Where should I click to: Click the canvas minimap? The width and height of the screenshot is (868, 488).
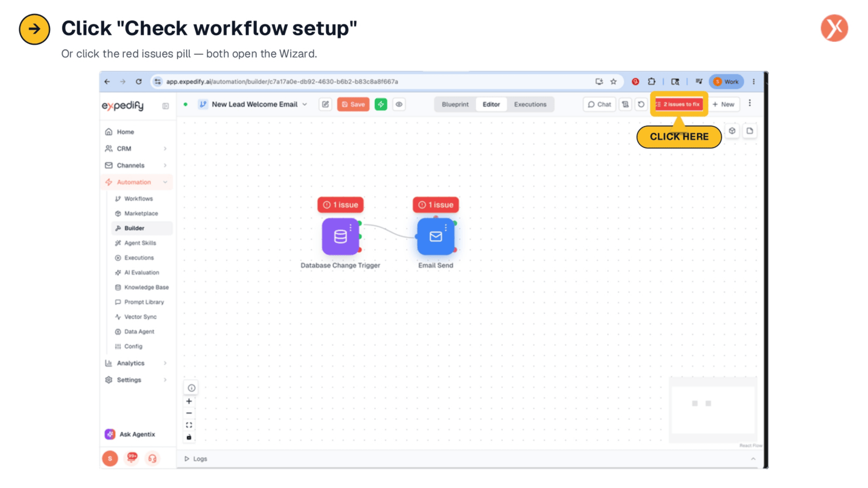click(x=713, y=409)
